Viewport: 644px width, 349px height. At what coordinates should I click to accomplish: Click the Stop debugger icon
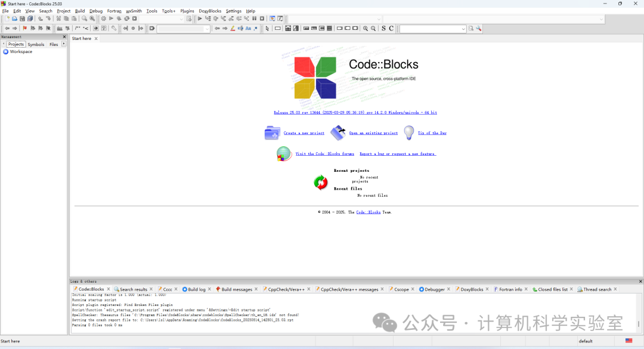pos(262,19)
